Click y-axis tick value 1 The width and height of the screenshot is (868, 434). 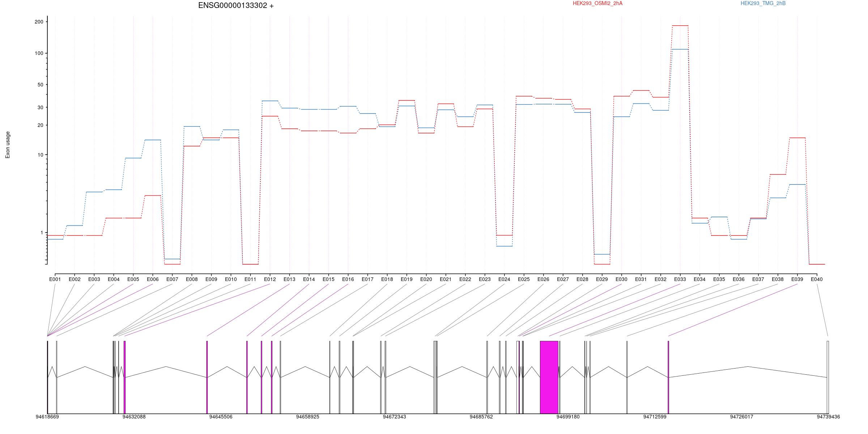42,233
